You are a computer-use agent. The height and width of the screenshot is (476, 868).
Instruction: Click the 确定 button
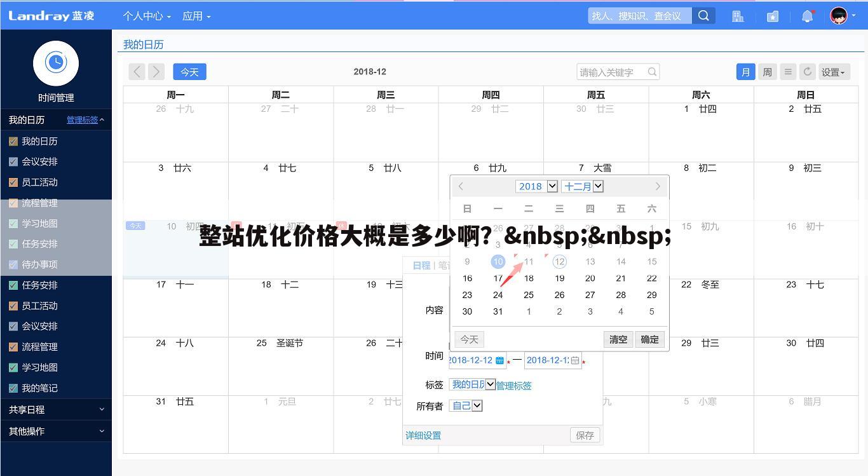click(x=649, y=339)
